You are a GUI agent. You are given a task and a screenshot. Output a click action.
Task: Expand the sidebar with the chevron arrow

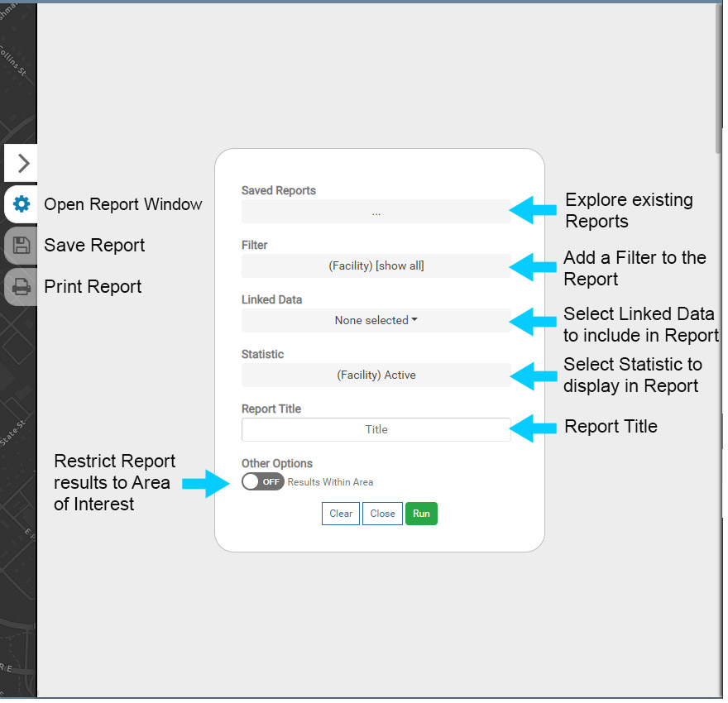point(22,163)
